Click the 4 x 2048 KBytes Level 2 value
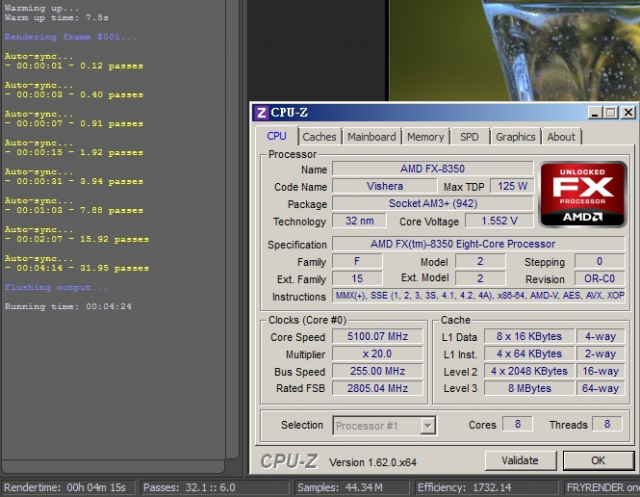 (x=529, y=371)
